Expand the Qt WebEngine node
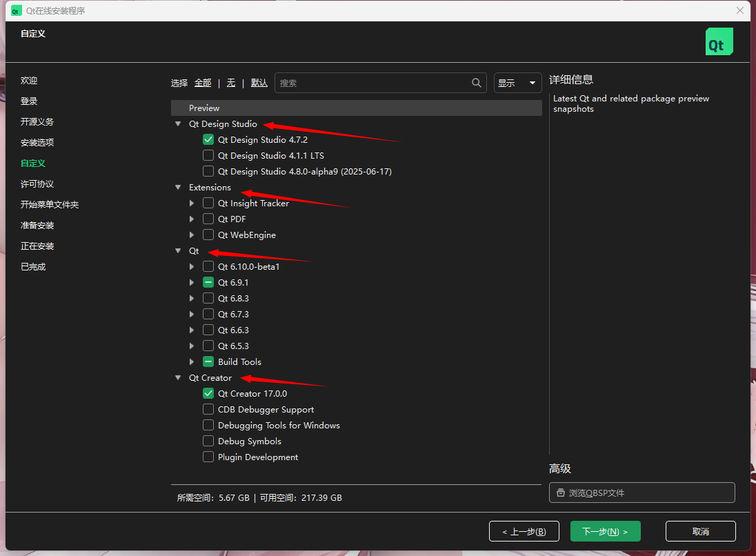 point(192,235)
